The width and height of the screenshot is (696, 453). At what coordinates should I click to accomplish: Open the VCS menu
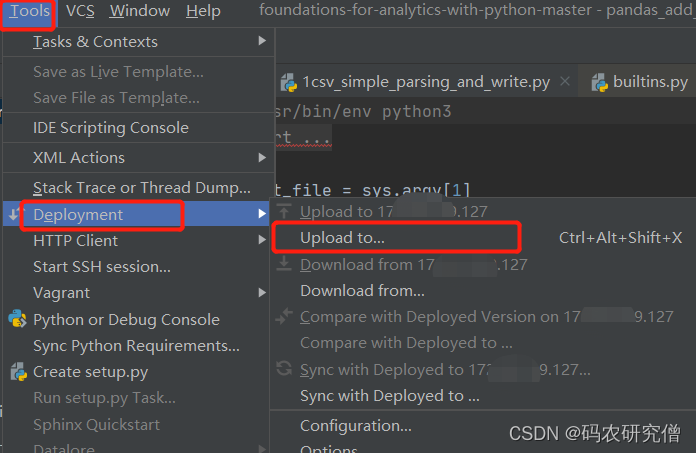pos(80,11)
